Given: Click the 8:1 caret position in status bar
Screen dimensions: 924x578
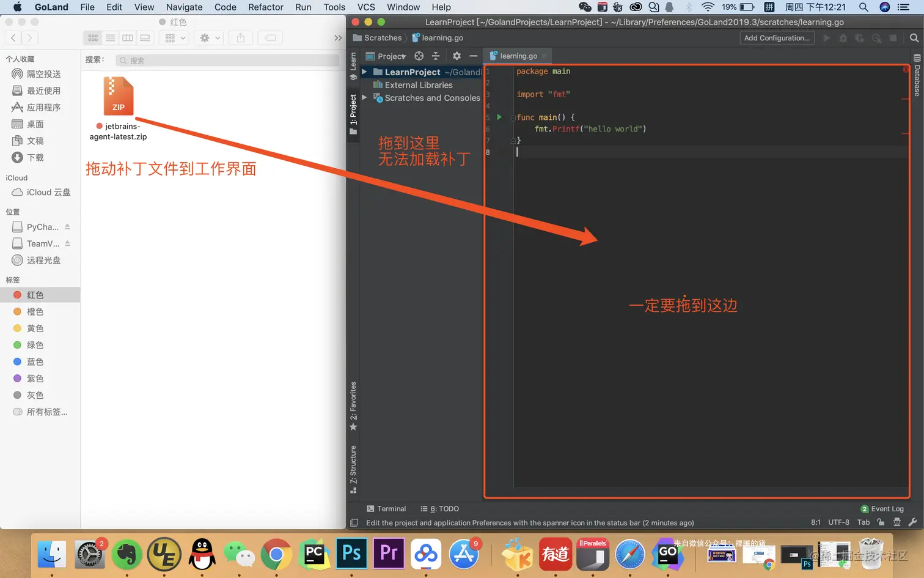Looking at the screenshot, I should pyautogui.click(x=815, y=522).
